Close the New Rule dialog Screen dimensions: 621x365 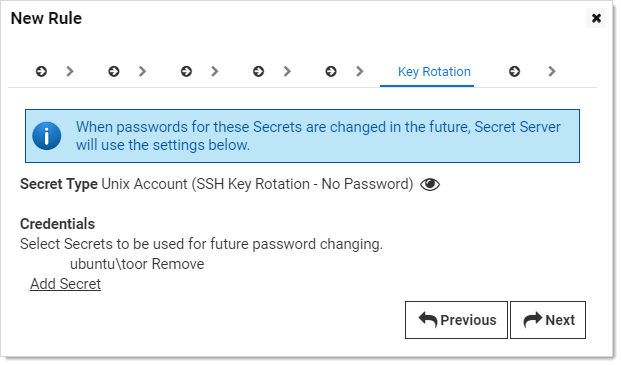tap(596, 18)
